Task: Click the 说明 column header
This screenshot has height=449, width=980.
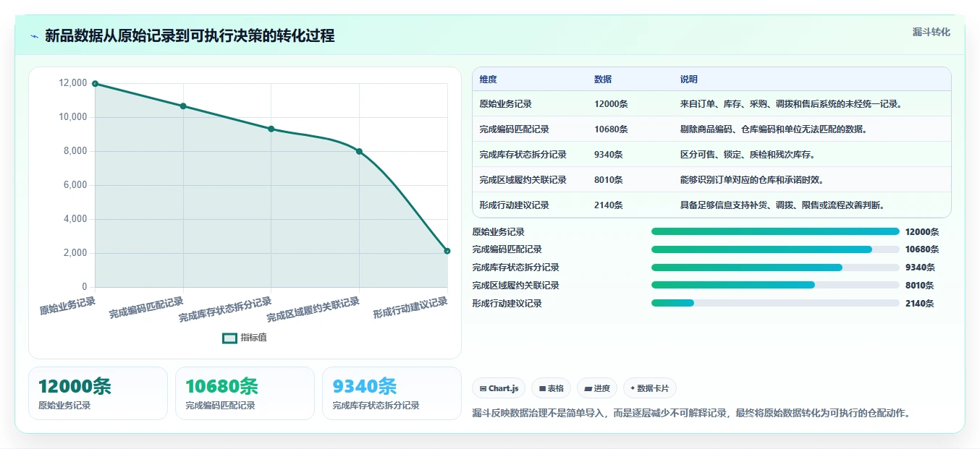Action: pos(689,80)
